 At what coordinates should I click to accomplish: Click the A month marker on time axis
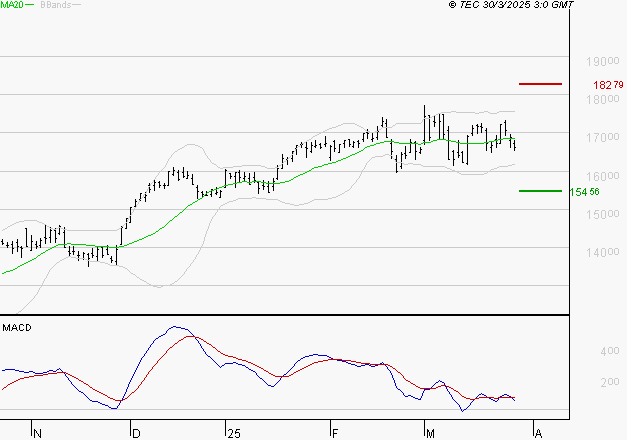[538, 433]
